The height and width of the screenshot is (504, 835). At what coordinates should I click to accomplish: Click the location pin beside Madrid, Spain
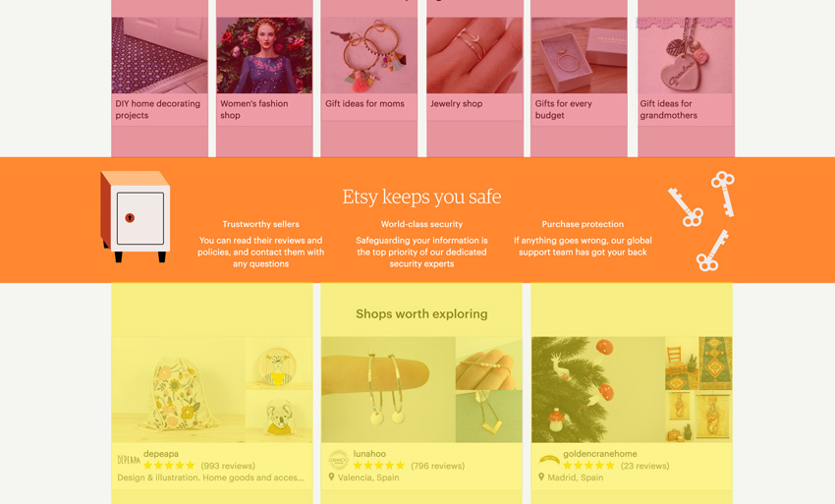coord(542,477)
